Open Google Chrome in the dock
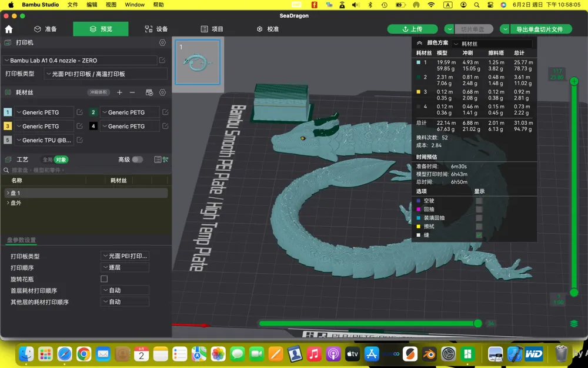588x368 pixels. click(83, 354)
